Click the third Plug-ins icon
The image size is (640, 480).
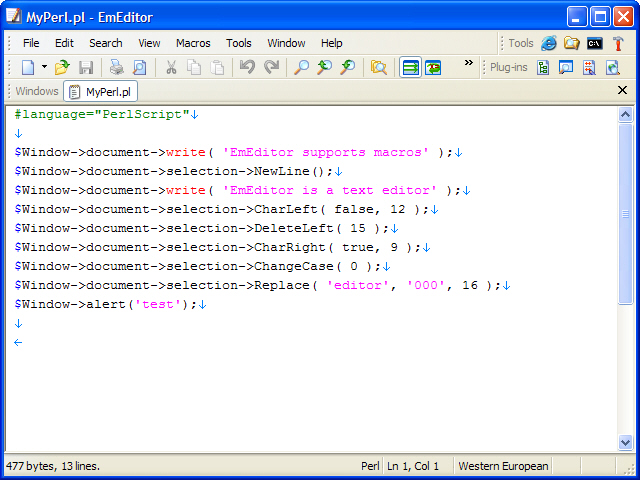click(x=589, y=68)
